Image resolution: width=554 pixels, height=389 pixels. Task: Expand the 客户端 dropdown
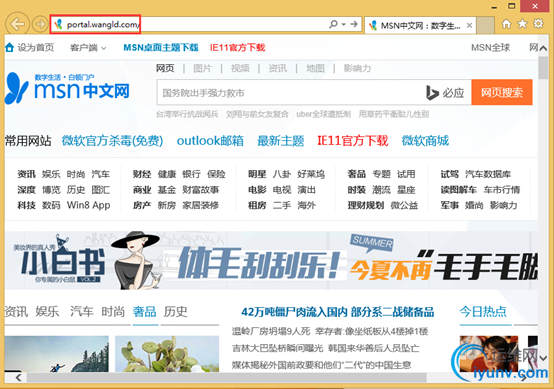click(x=88, y=48)
